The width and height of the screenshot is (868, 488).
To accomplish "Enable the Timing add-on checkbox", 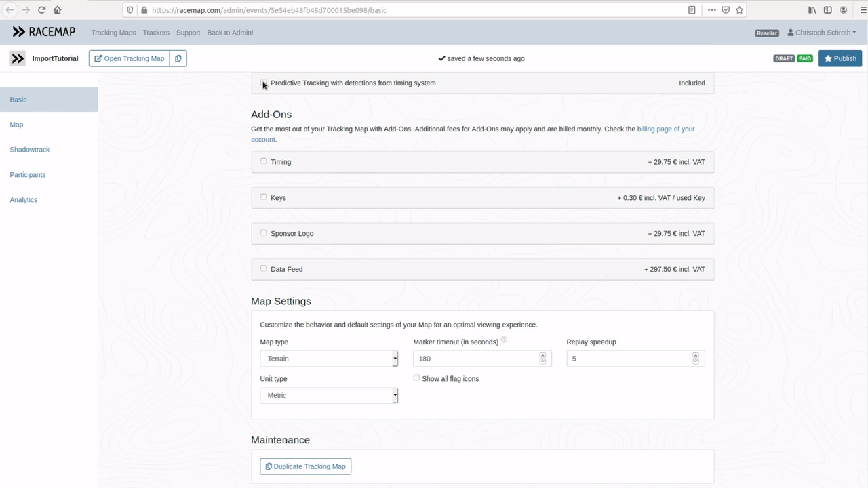I will pos(264,161).
